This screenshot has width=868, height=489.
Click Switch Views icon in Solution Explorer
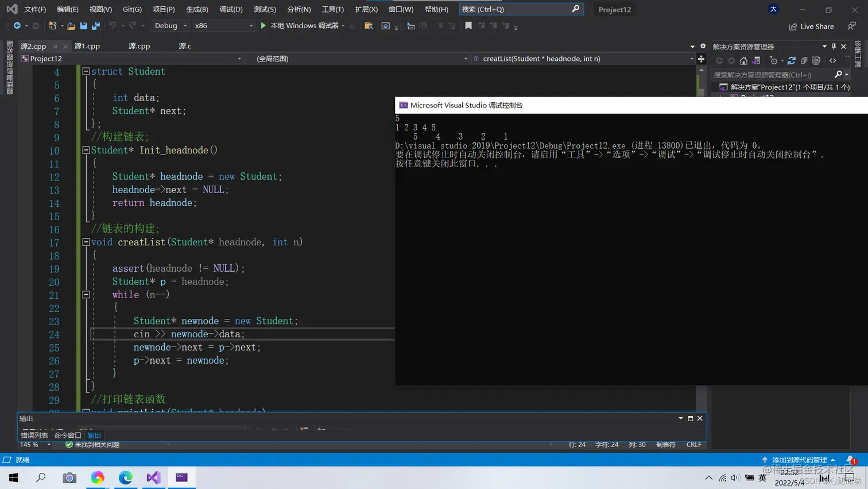tap(756, 60)
